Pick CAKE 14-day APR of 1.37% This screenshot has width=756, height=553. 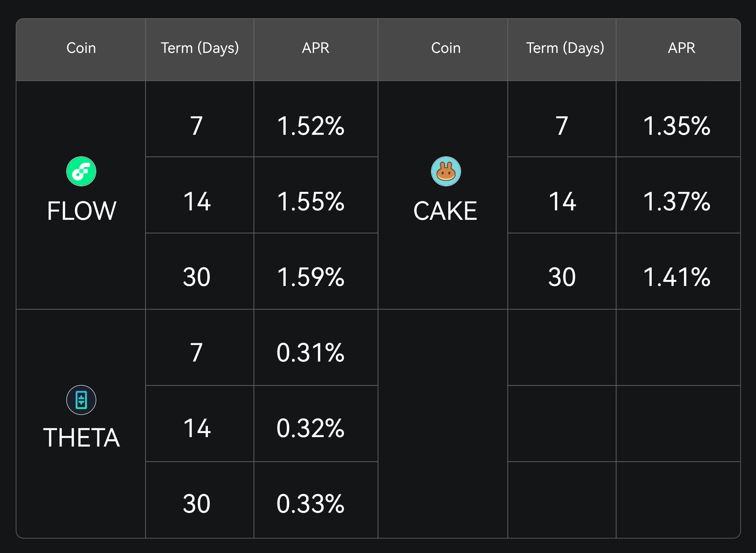(x=677, y=202)
